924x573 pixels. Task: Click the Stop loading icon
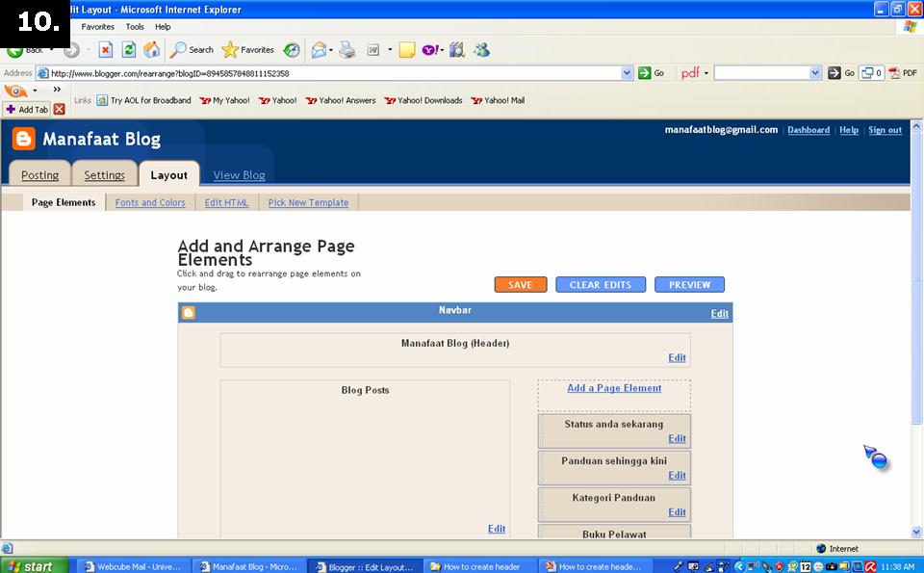(x=106, y=50)
